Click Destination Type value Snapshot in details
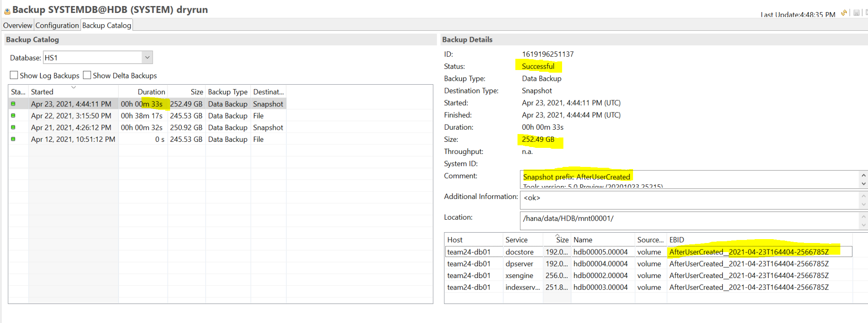The height and width of the screenshot is (323, 868). click(x=537, y=90)
